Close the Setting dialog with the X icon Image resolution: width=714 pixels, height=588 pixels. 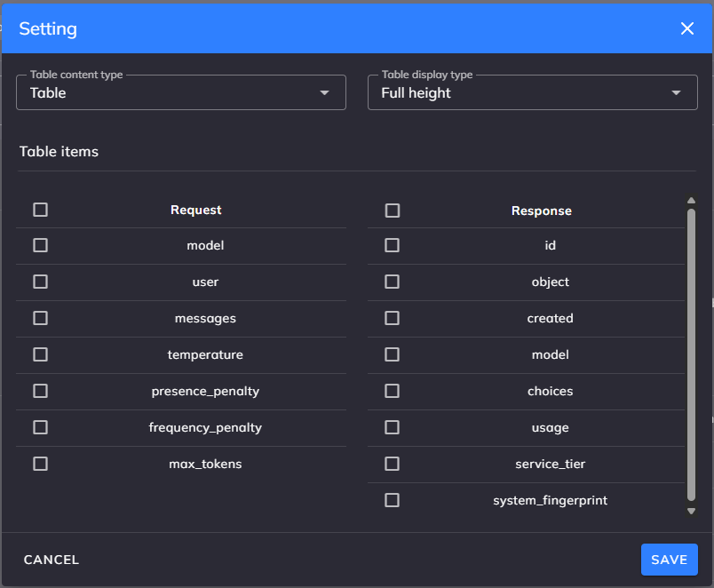[x=686, y=28]
